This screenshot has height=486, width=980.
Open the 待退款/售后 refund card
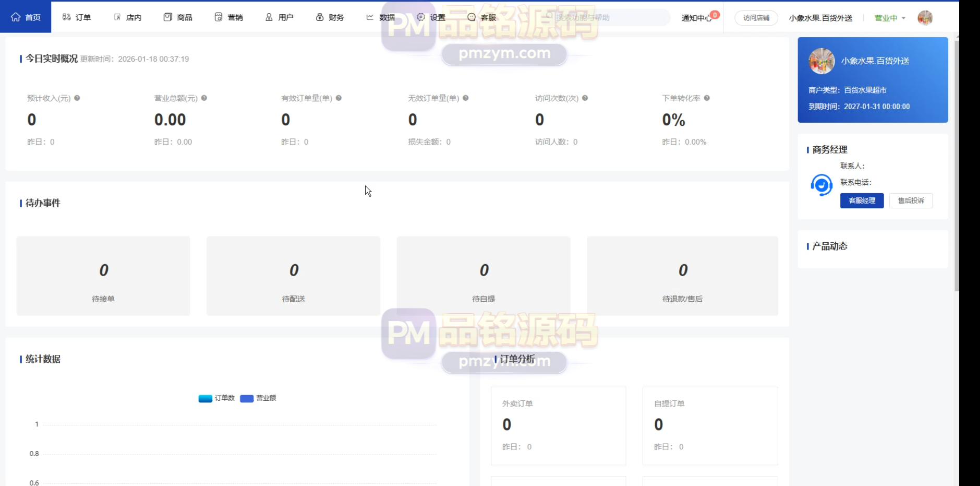pyautogui.click(x=682, y=276)
